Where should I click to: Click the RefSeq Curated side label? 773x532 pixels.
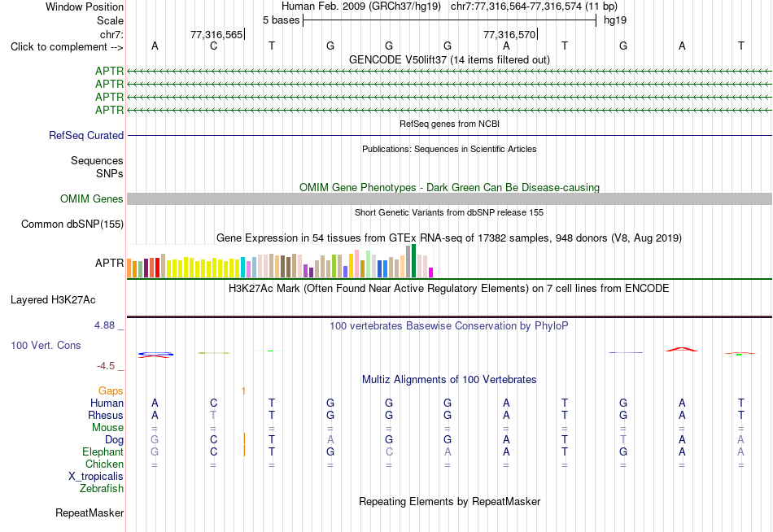86,135
